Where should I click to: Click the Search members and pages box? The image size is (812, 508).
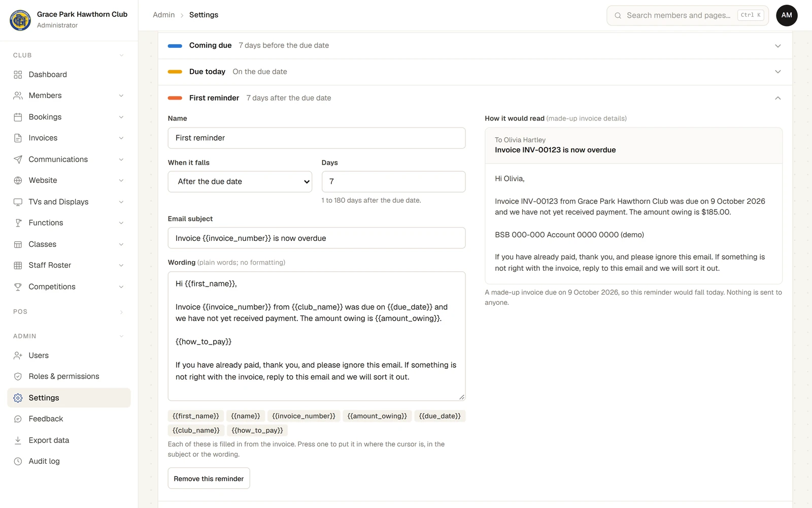click(x=688, y=15)
